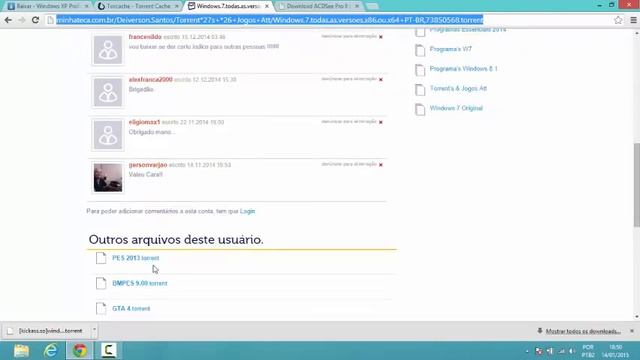Screen dimensions: 640x360
Task: Open the Camtasia taskbar icon
Action: [x=109, y=351]
